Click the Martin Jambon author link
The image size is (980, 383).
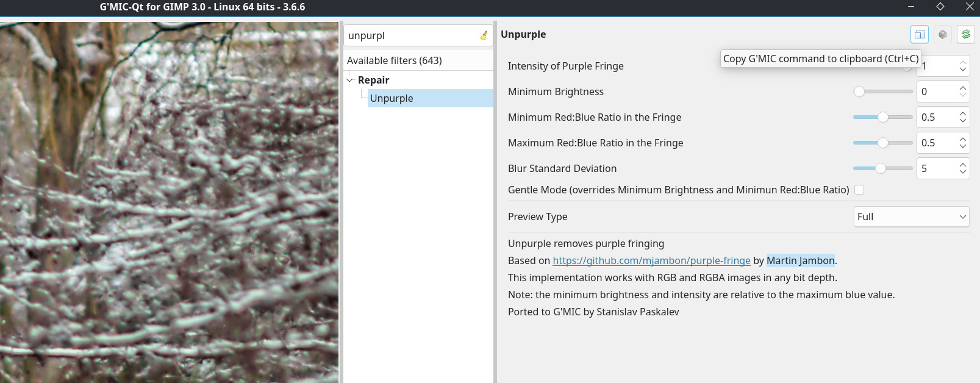800,260
